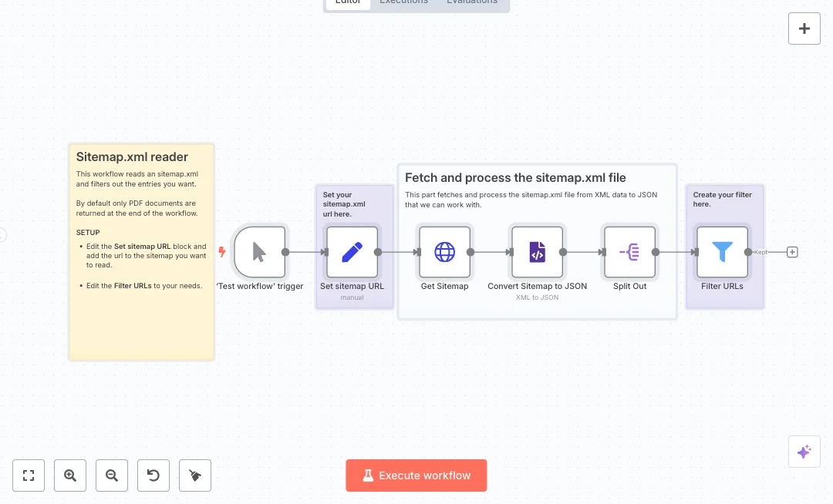Switch to the Executions tab
The height and width of the screenshot is (504, 833).
[403, 2]
